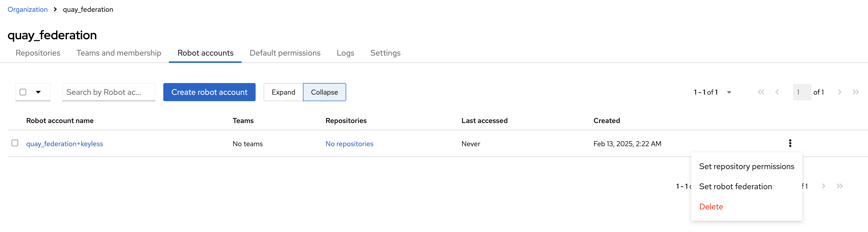Open the quay_federation+keyless robot account link
868x232 pixels.
pyautogui.click(x=65, y=144)
